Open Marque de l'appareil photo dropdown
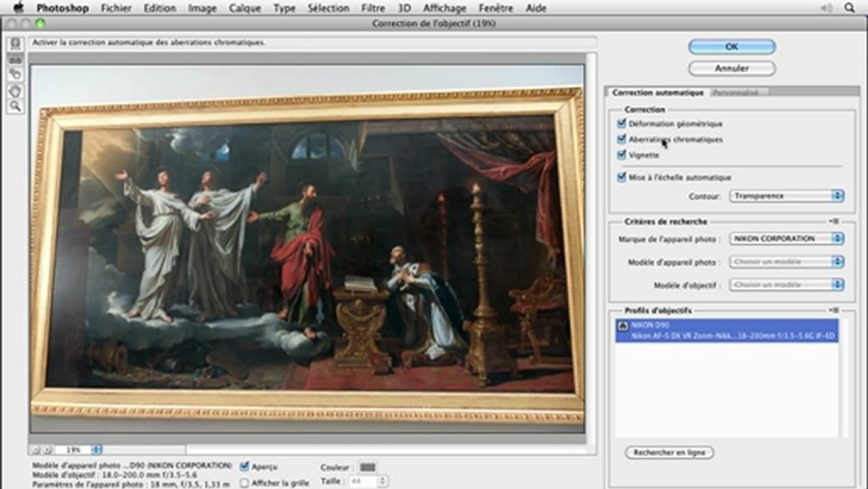The image size is (868, 489). tap(787, 238)
